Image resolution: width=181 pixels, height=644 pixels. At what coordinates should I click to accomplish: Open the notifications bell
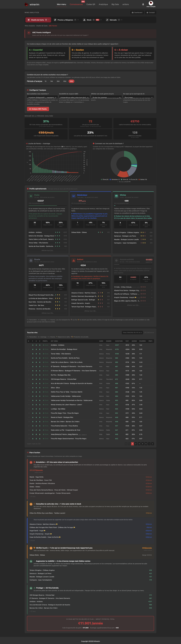[x=143, y=4]
